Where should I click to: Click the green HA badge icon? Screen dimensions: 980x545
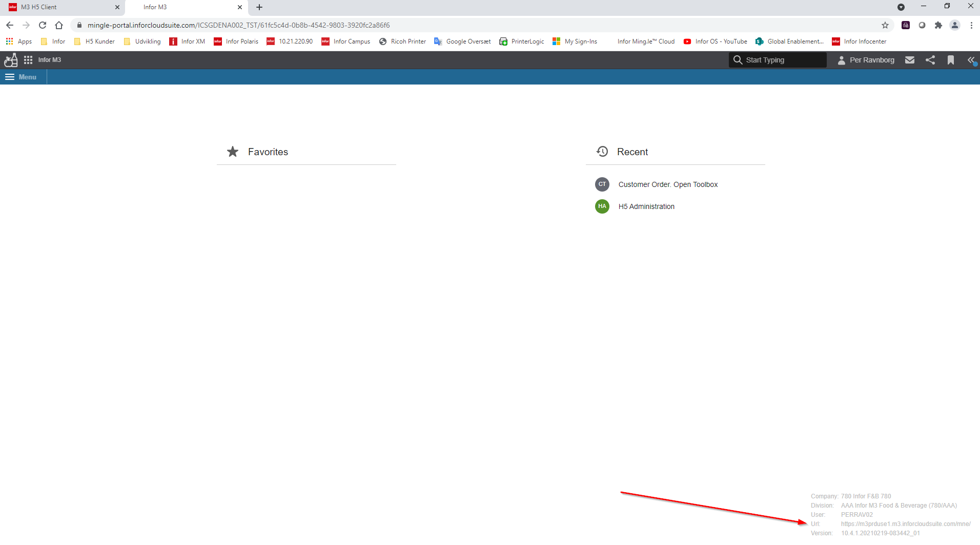click(x=602, y=206)
